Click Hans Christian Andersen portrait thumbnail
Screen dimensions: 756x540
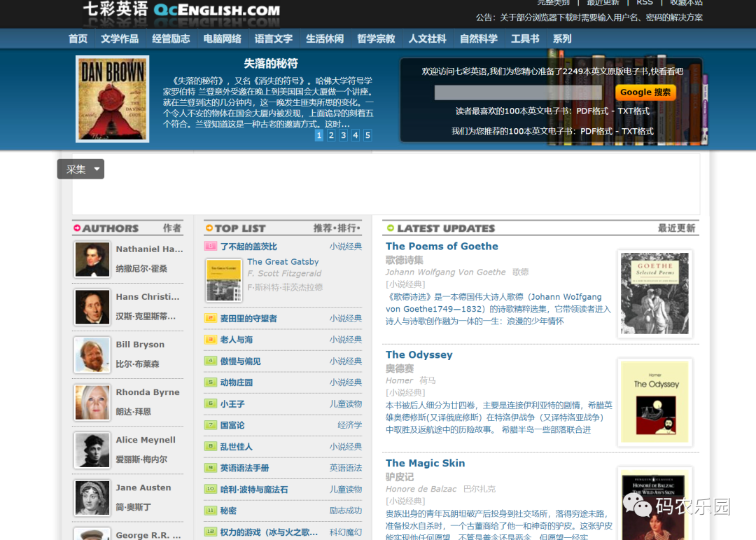tap(92, 307)
